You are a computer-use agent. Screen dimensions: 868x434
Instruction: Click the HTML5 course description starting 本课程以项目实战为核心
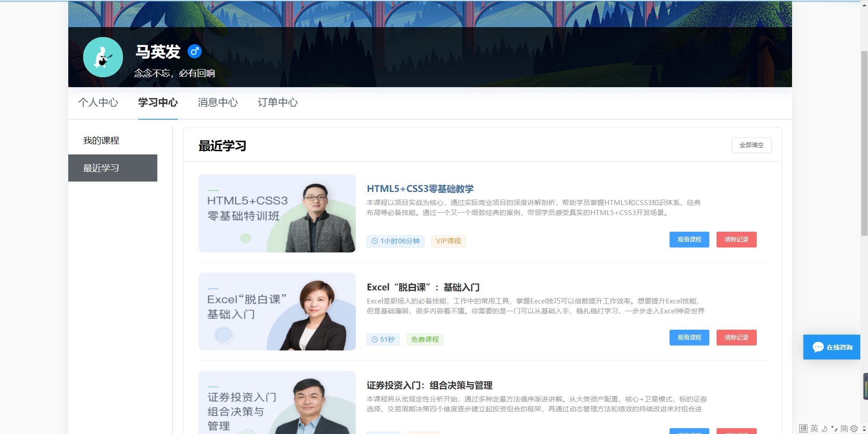pos(533,208)
